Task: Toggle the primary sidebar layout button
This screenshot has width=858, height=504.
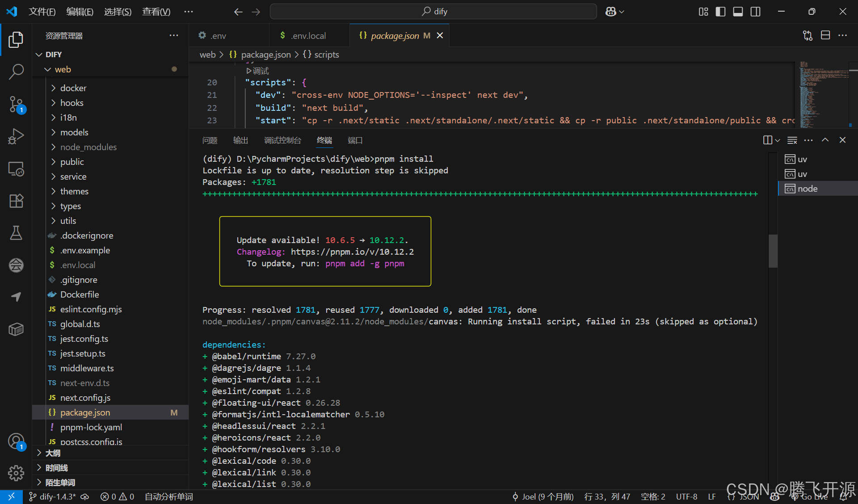Action: click(x=720, y=12)
